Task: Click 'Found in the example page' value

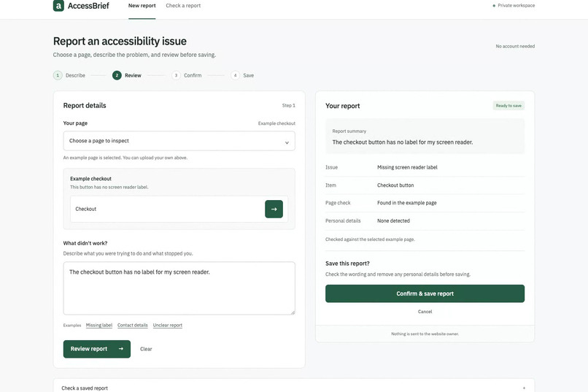Action: pos(407,203)
